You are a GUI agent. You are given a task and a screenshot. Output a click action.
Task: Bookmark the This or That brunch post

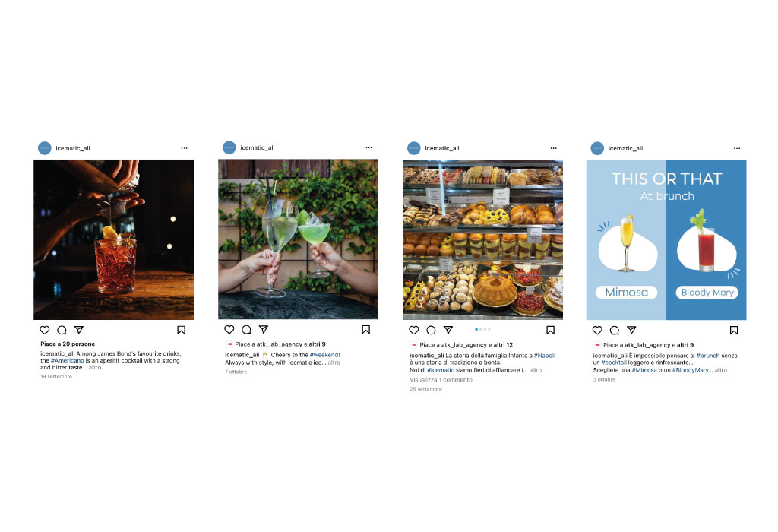coord(734,330)
